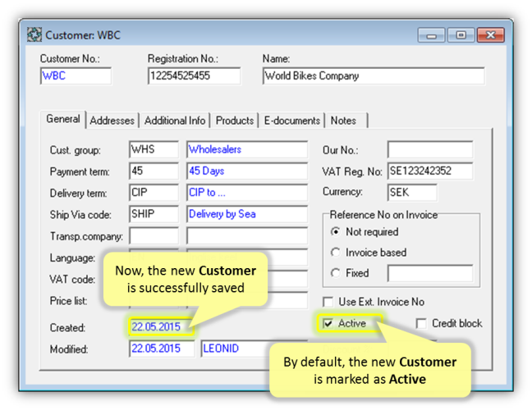Minimize the Customer: WBC window

click(431, 35)
